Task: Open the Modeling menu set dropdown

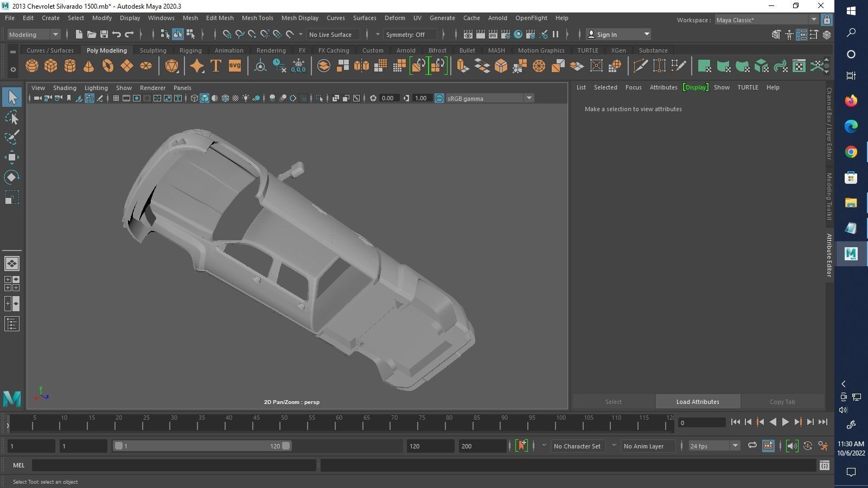Action: tap(34, 34)
